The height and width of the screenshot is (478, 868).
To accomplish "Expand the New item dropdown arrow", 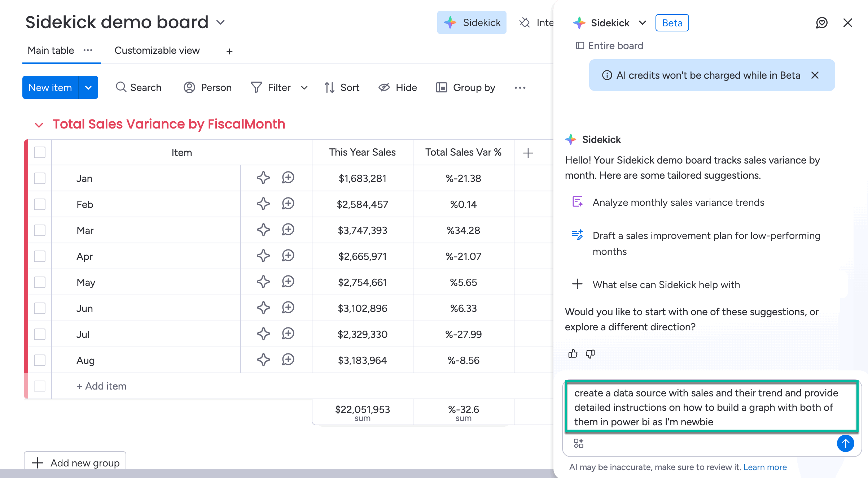I will [x=88, y=87].
